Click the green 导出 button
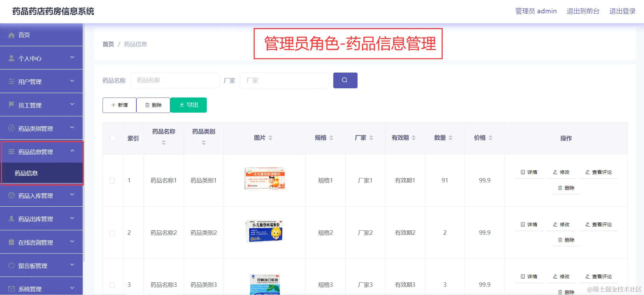644x295 pixels. [188, 105]
